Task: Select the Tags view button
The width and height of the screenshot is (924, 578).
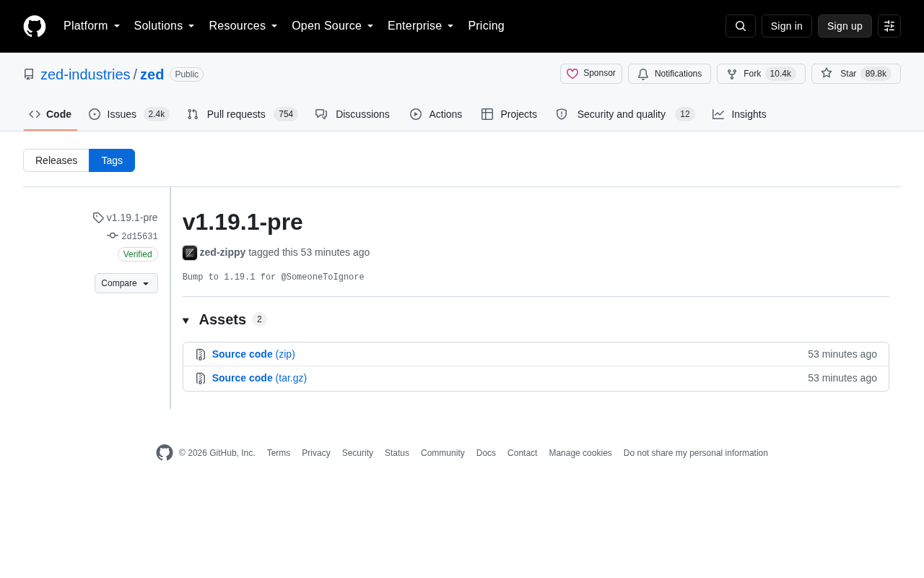Action: pos(112,160)
